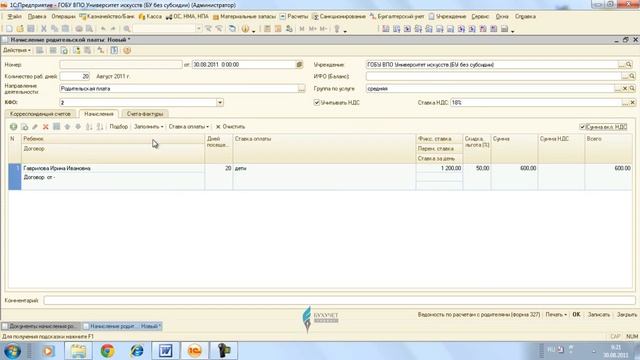Click the Очистить button
The image size is (640, 360).
(230, 127)
